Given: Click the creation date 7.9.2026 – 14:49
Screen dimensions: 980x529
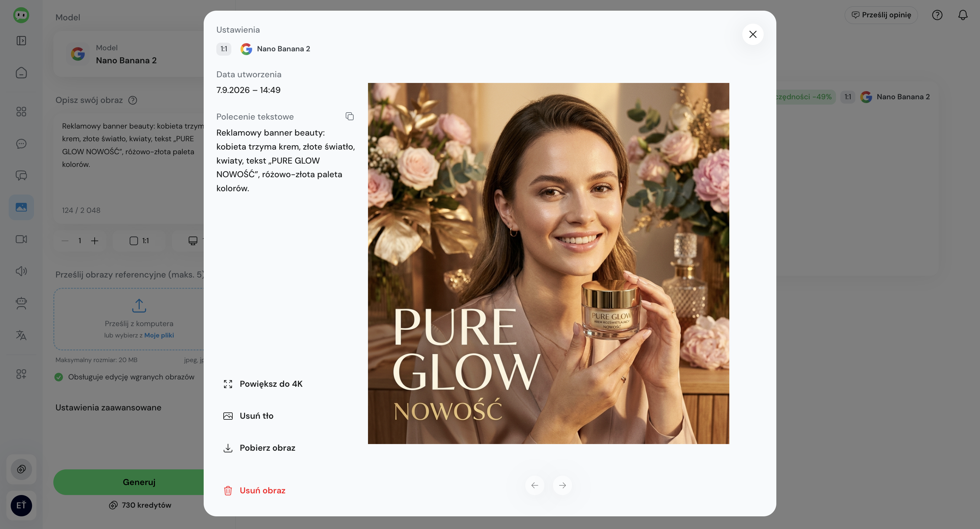Looking at the screenshot, I should point(248,90).
